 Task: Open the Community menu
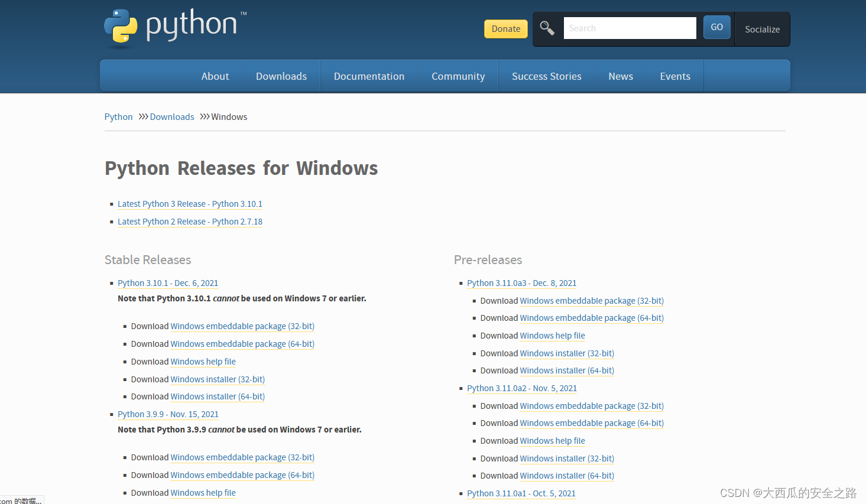[x=458, y=76]
